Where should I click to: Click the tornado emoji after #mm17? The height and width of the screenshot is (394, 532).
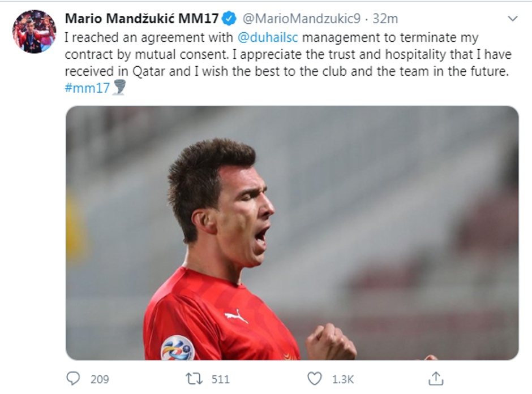(119, 88)
